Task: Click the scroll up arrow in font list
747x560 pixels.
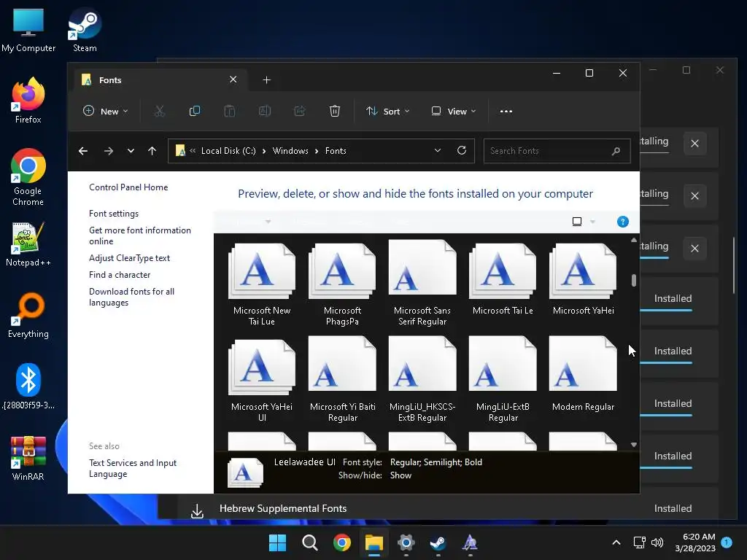Action: click(x=634, y=240)
